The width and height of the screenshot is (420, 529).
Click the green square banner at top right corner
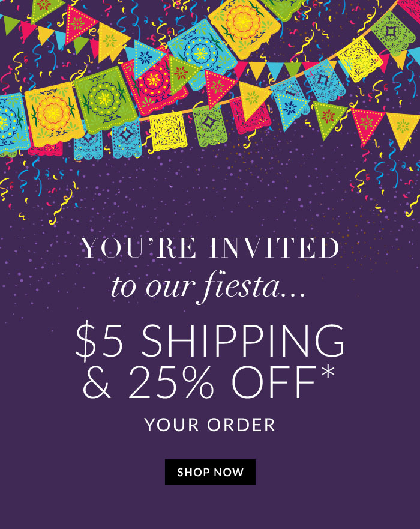(392, 33)
